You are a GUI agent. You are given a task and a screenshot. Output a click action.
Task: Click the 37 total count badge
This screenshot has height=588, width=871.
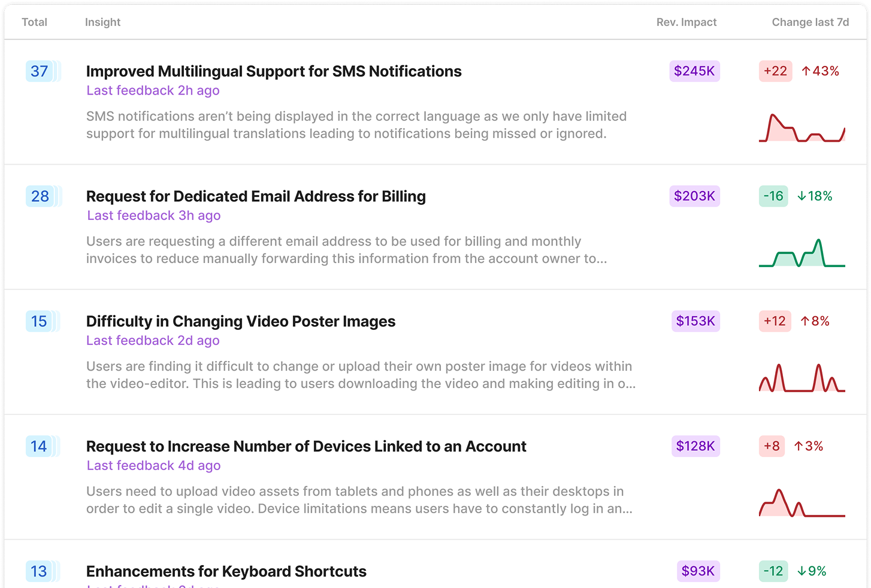[40, 71]
